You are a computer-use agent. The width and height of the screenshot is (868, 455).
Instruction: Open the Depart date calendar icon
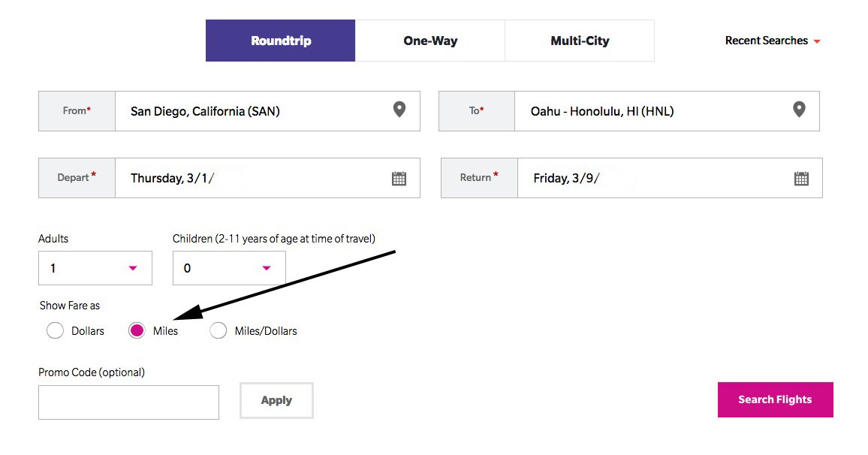400,178
